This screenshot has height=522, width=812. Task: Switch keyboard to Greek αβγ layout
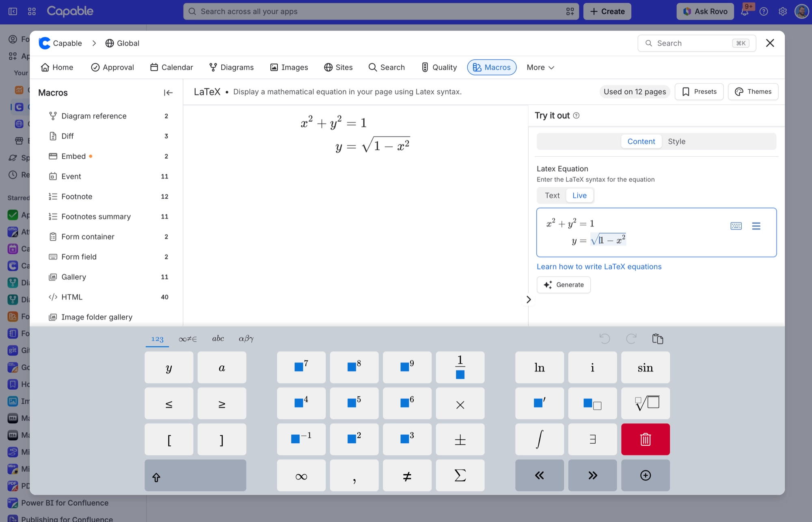pyautogui.click(x=246, y=339)
